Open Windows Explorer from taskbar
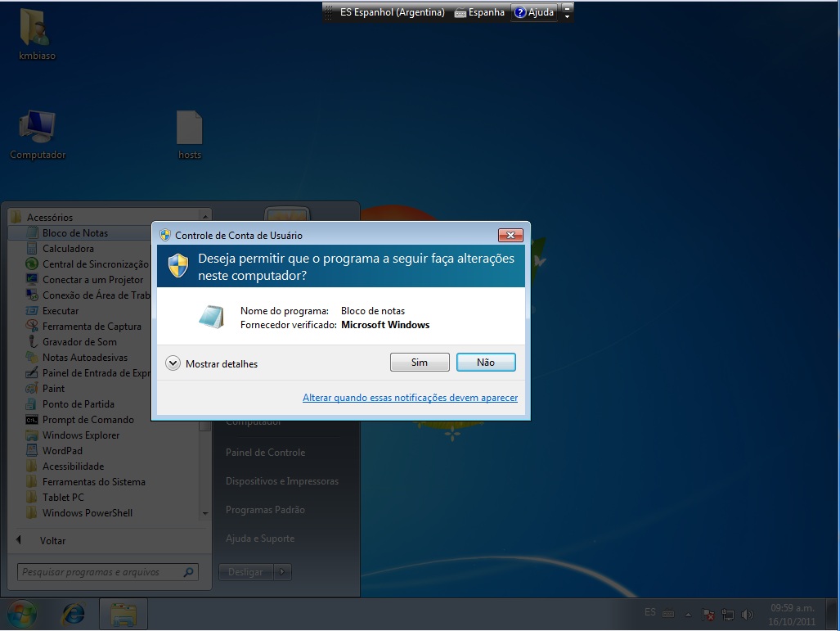Screen dimensions: 840x631 pos(124,615)
